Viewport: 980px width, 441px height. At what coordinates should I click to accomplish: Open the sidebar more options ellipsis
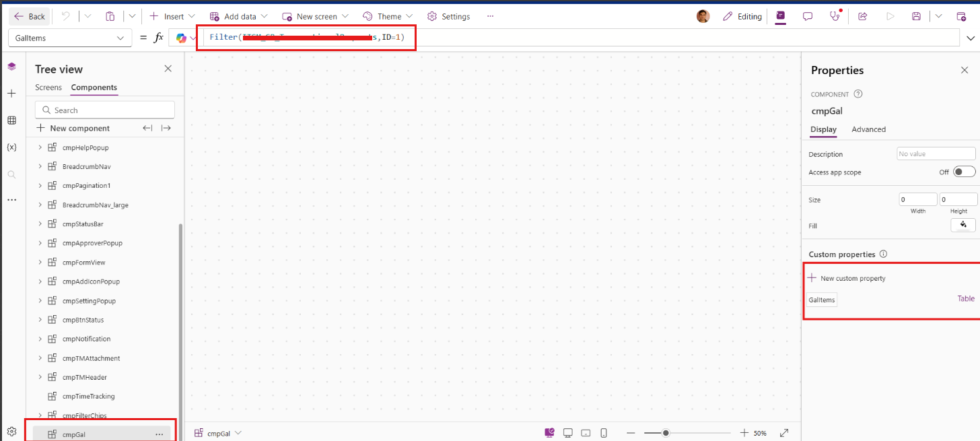coord(11,200)
